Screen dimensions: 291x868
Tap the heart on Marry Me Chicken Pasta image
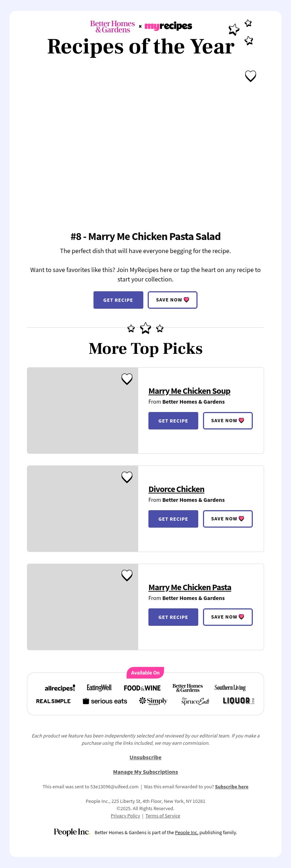click(x=127, y=575)
